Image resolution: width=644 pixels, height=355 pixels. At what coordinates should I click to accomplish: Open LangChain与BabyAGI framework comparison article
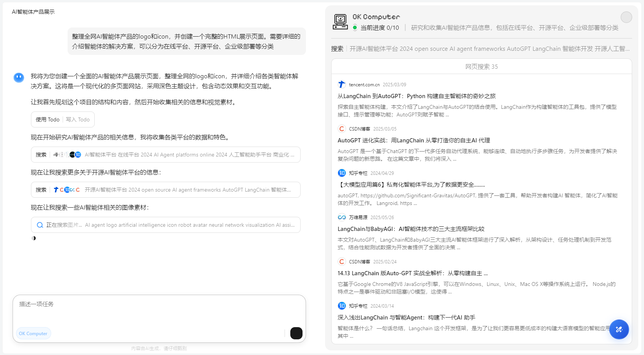pos(411,229)
